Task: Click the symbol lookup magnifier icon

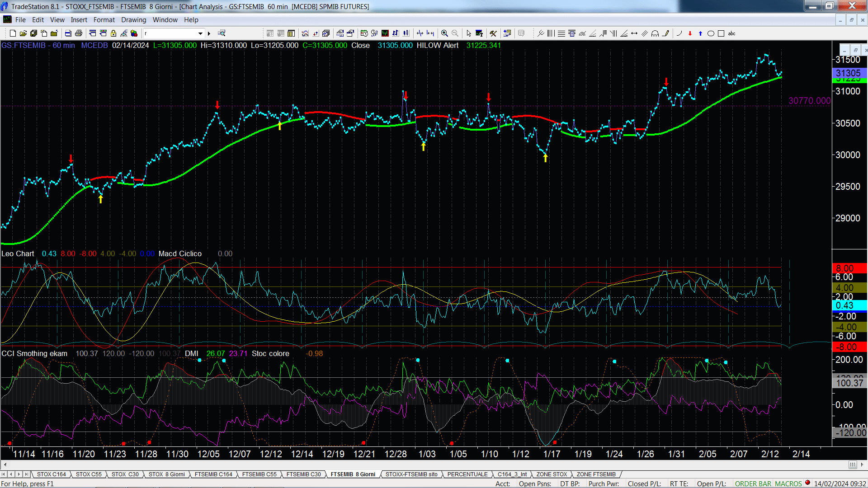Action: coord(222,33)
